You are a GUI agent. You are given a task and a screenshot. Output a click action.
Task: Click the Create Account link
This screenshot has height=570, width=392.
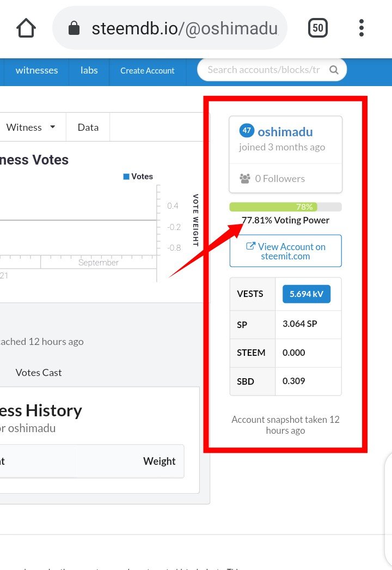point(148,71)
